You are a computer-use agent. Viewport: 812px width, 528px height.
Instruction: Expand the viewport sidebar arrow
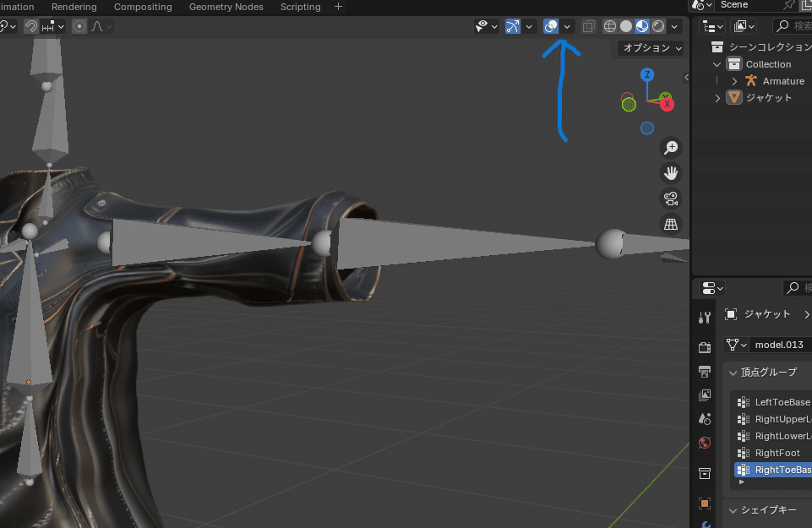[x=686, y=78]
